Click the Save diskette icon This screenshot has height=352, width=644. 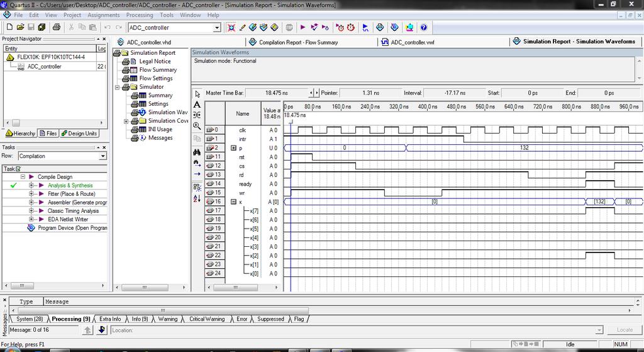[x=31, y=27]
